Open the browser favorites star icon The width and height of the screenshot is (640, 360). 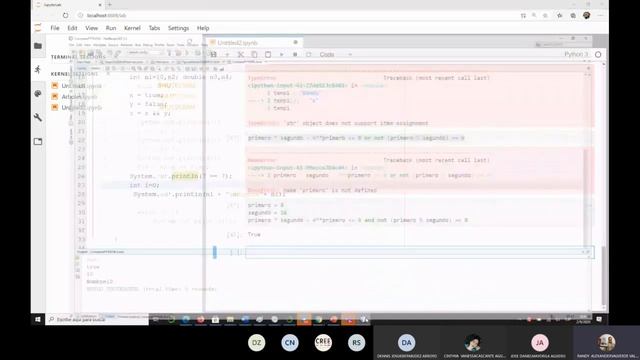pyautogui.click(x=560, y=16)
